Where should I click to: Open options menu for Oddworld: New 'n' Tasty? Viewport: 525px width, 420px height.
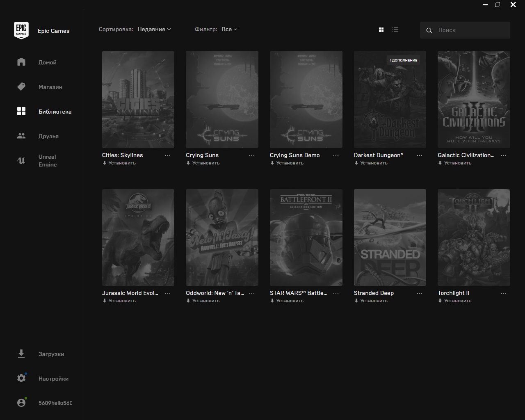pos(252,293)
